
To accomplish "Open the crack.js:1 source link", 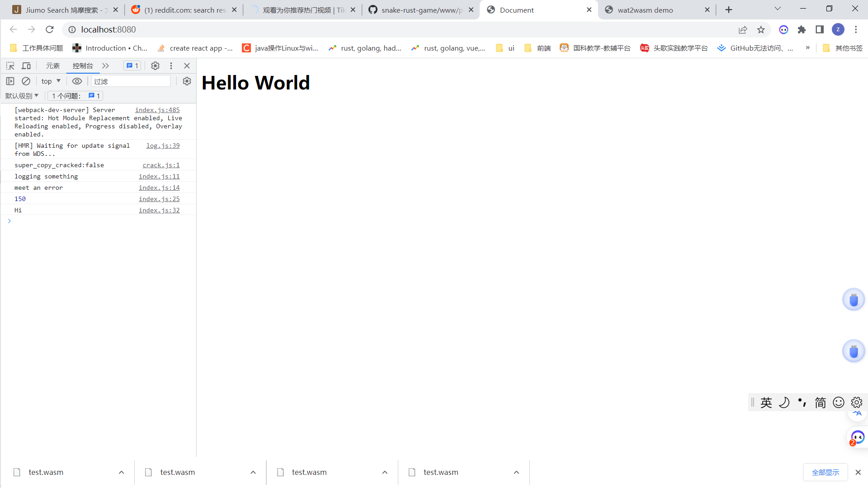I will click(161, 165).
